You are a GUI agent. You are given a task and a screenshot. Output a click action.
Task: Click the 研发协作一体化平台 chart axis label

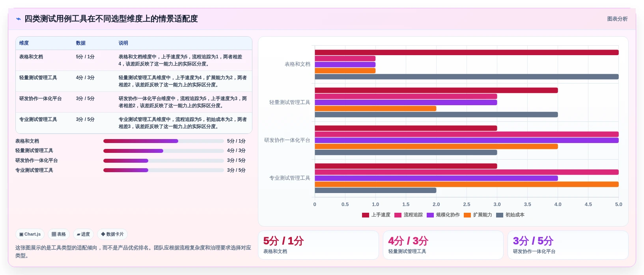click(287, 140)
